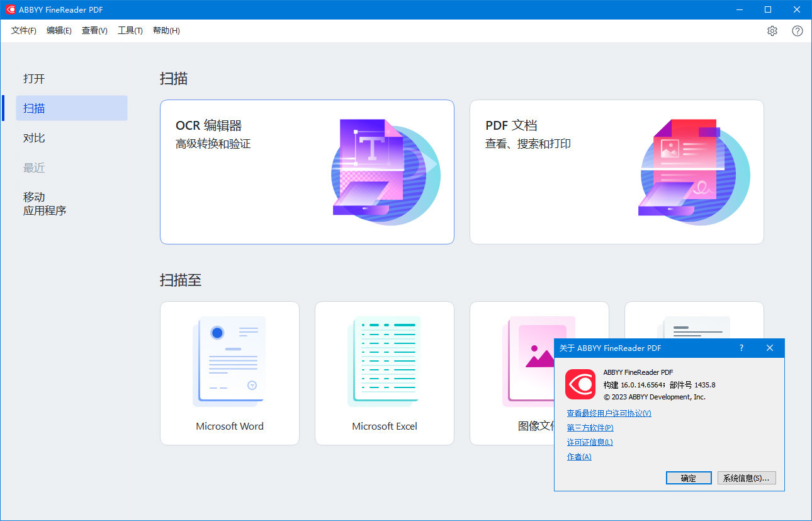812x521 pixels.
Task: Maximize the ABBYY FineReader PDF window
Action: tap(768, 9)
